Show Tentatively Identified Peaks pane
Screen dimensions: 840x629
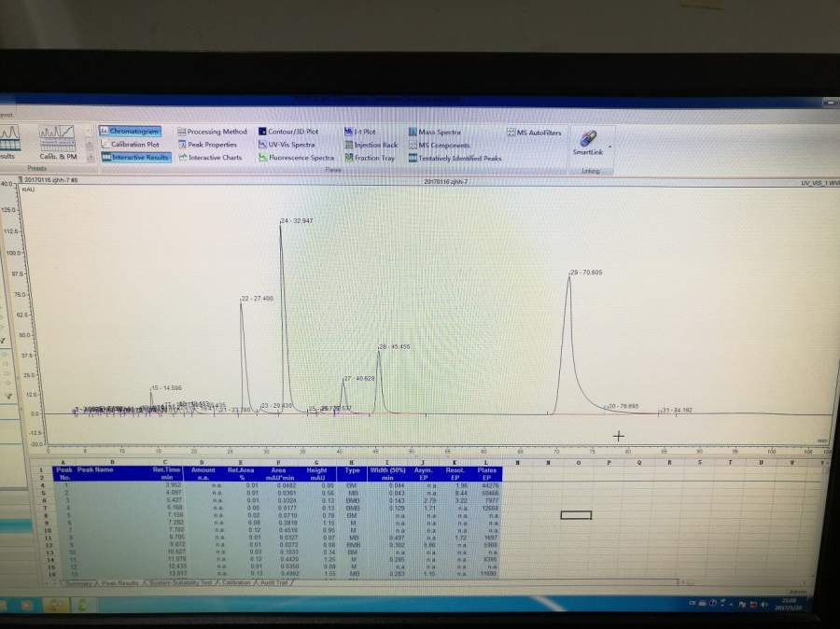[455, 158]
